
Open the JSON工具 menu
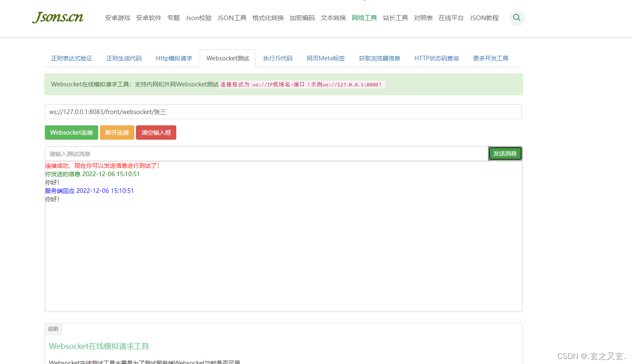click(231, 18)
